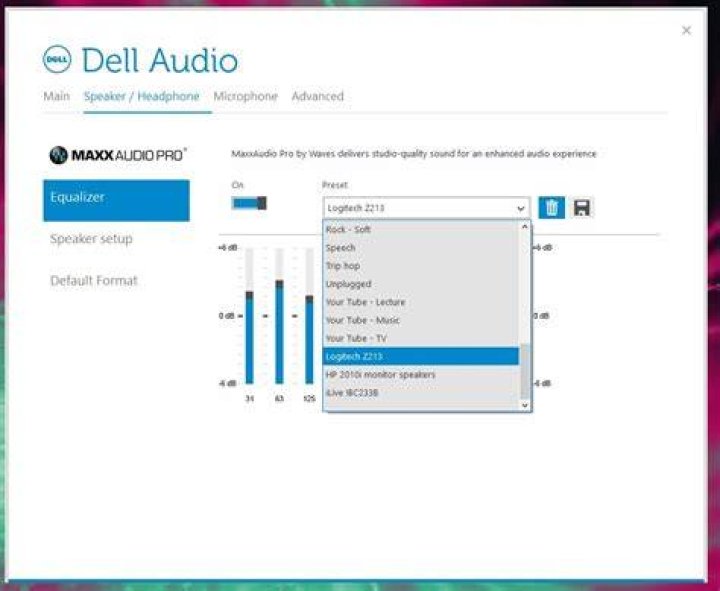Open the Microphone tab
Image resolution: width=720 pixels, height=591 pixels.
pyautogui.click(x=246, y=96)
